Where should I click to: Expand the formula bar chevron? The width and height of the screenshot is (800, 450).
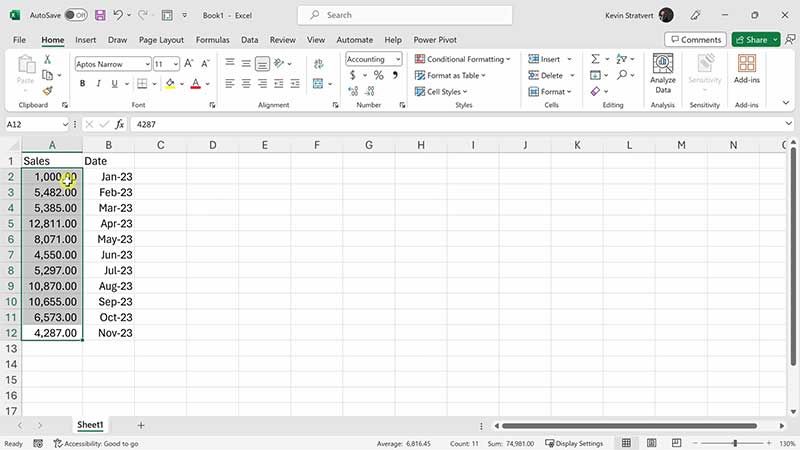788,123
